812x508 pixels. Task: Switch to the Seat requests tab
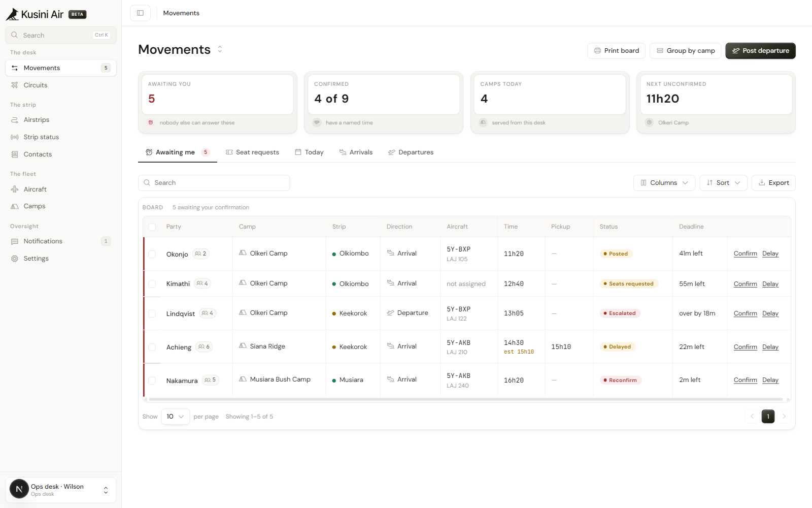click(x=252, y=152)
